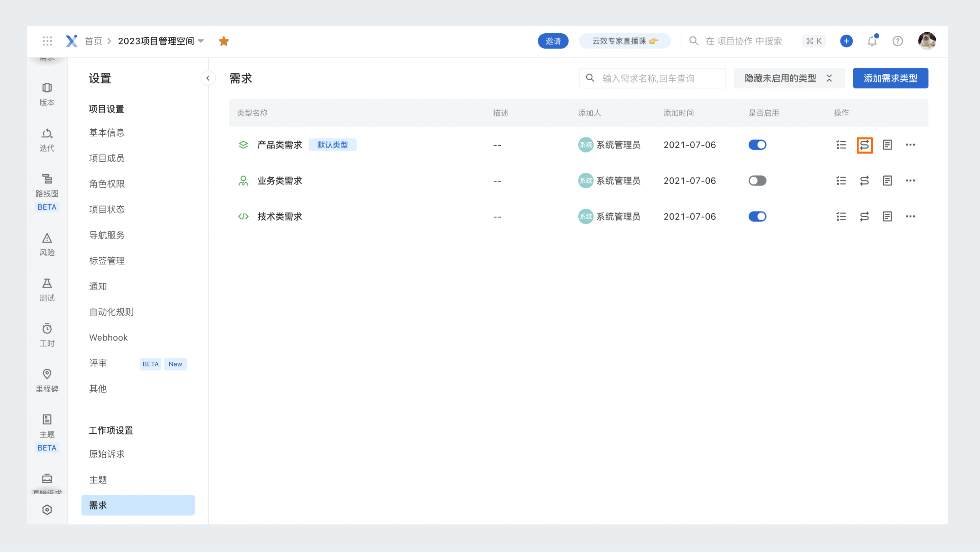Open 其他 settings
The image size is (980, 553).
98,389
